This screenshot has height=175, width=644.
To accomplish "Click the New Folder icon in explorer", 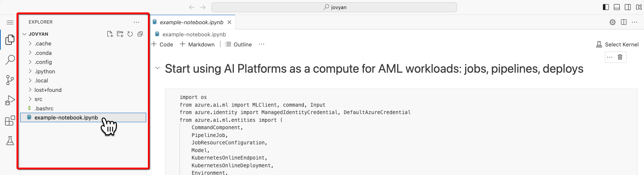I will [x=120, y=34].
